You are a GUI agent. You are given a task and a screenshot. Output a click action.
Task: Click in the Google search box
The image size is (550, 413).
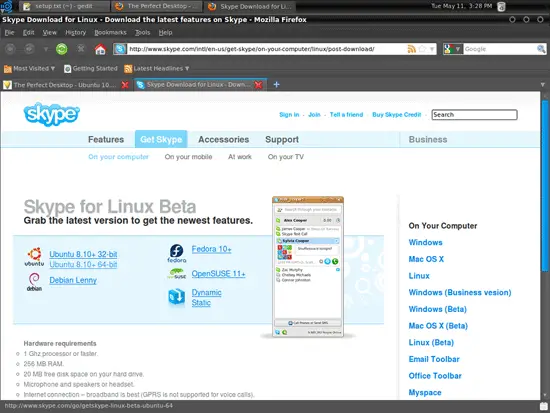[500, 49]
